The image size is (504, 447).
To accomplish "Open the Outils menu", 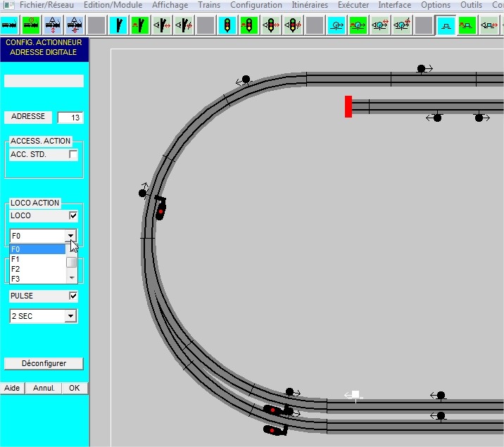I will click(471, 5).
